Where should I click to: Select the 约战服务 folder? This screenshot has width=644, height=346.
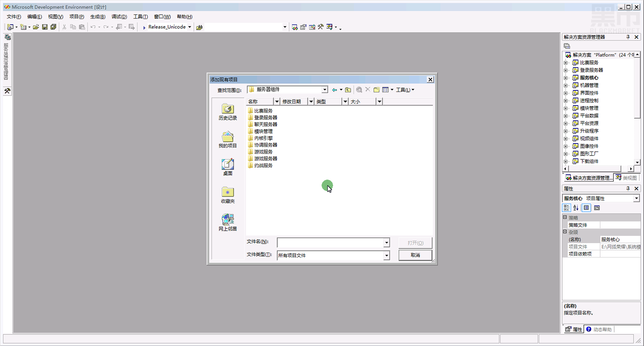point(260,166)
